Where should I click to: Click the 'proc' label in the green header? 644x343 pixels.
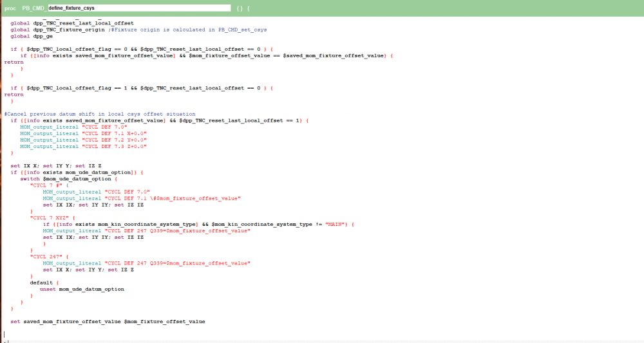(x=10, y=8)
